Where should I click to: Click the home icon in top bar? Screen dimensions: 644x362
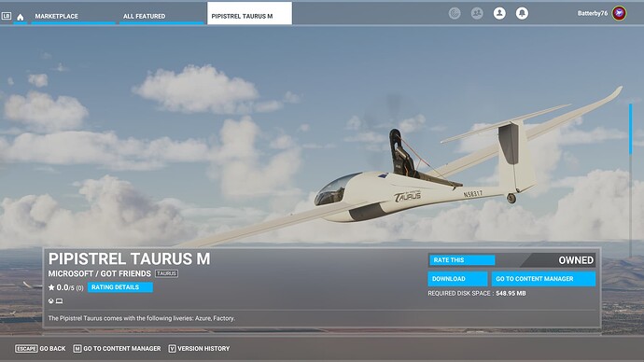pos(21,17)
